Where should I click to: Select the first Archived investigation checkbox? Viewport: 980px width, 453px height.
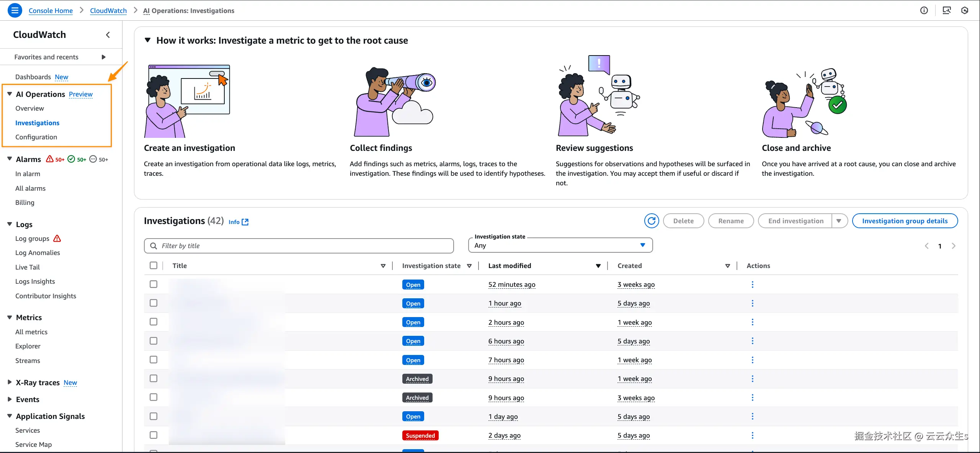point(154,379)
